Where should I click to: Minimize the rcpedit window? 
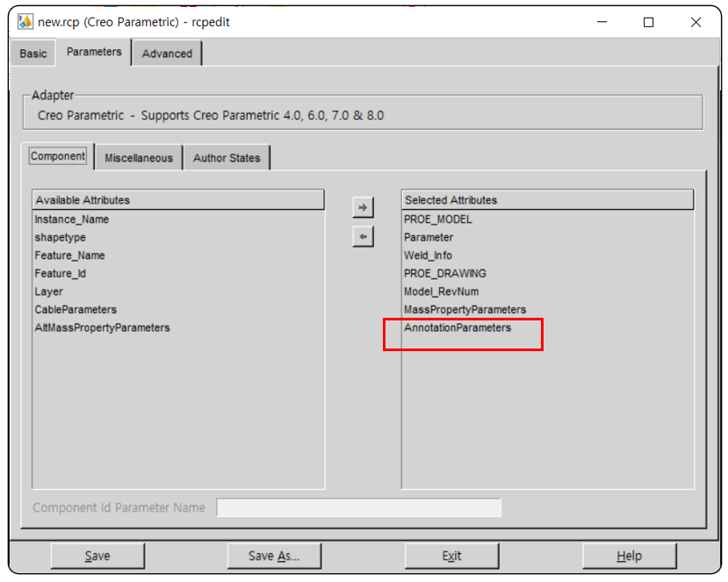point(602,22)
